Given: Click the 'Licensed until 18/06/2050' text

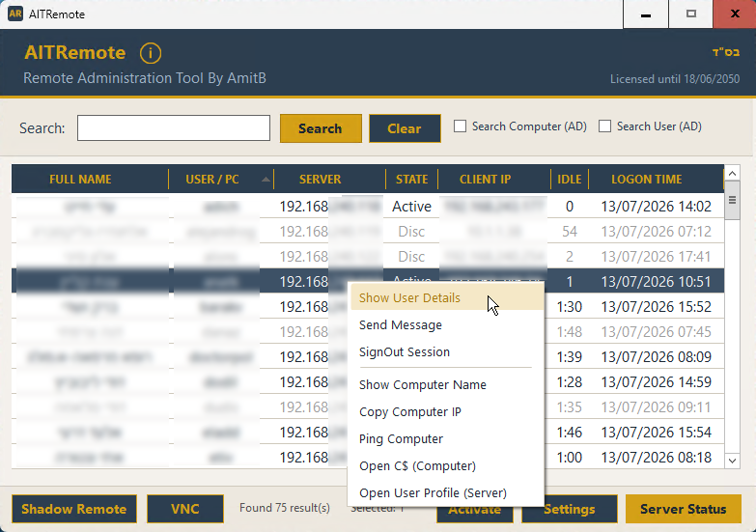Looking at the screenshot, I should tap(675, 79).
